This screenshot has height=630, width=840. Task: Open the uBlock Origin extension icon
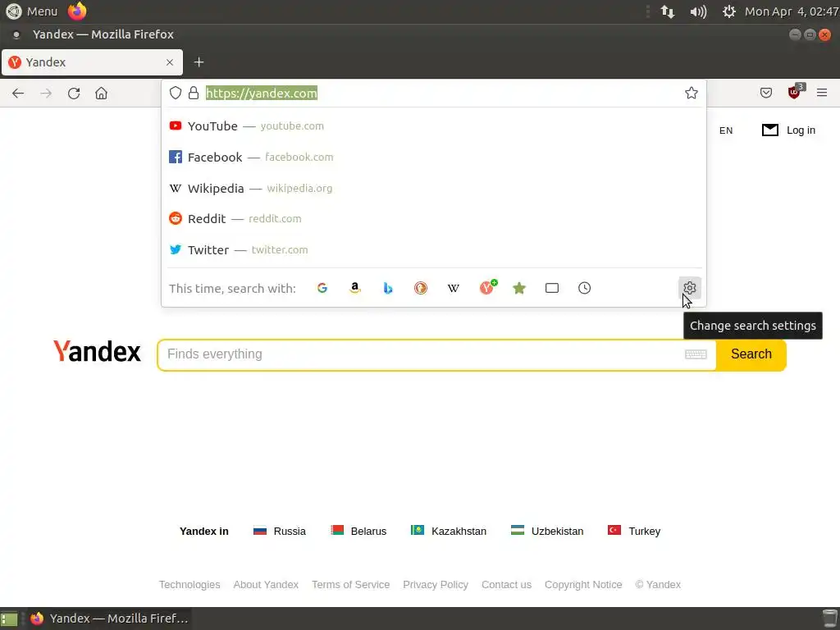click(x=794, y=92)
